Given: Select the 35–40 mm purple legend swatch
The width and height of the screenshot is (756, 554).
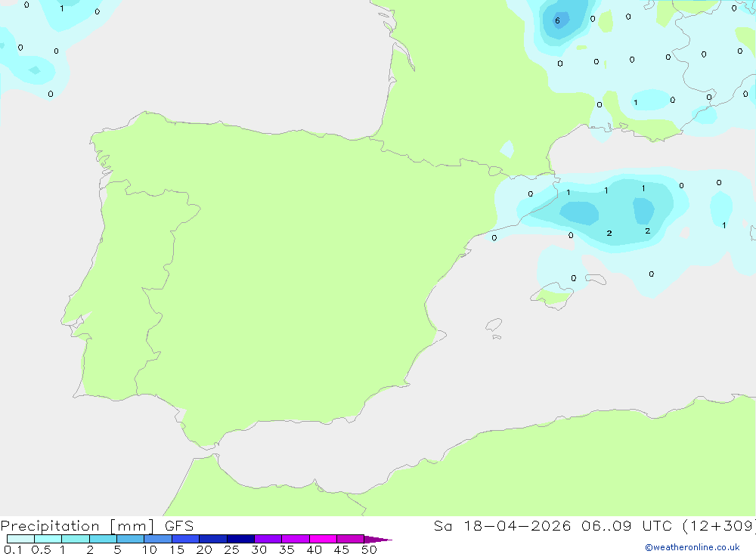Looking at the screenshot, I should tap(296, 539).
